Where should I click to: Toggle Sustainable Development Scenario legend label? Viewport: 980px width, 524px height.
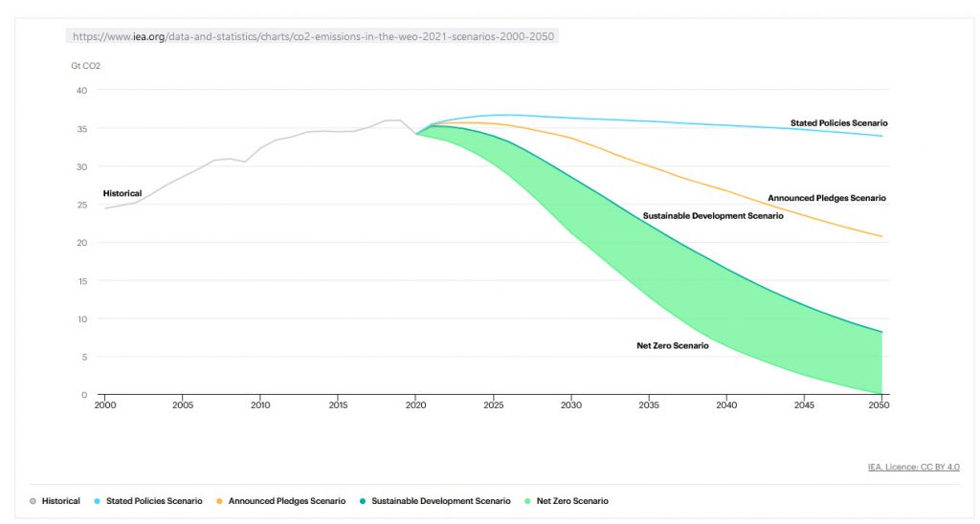(441, 501)
